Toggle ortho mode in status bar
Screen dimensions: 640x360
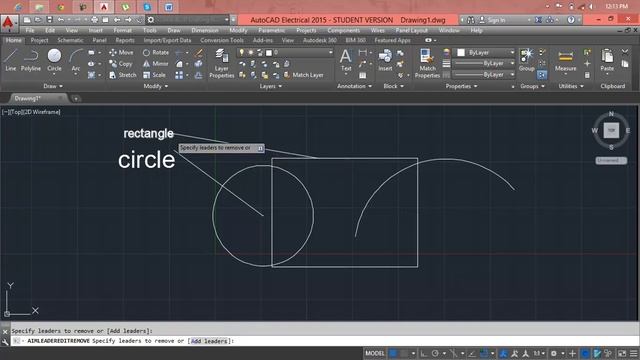(424, 353)
